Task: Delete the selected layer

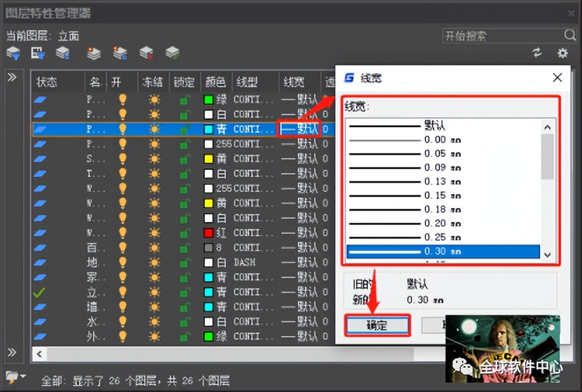Action: [x=147, y=52]
